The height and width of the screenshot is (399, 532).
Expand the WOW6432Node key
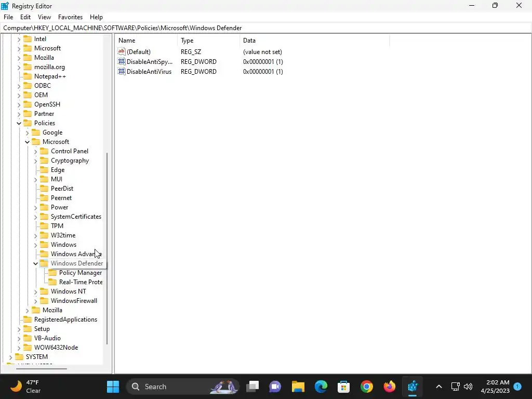(19, 348)
